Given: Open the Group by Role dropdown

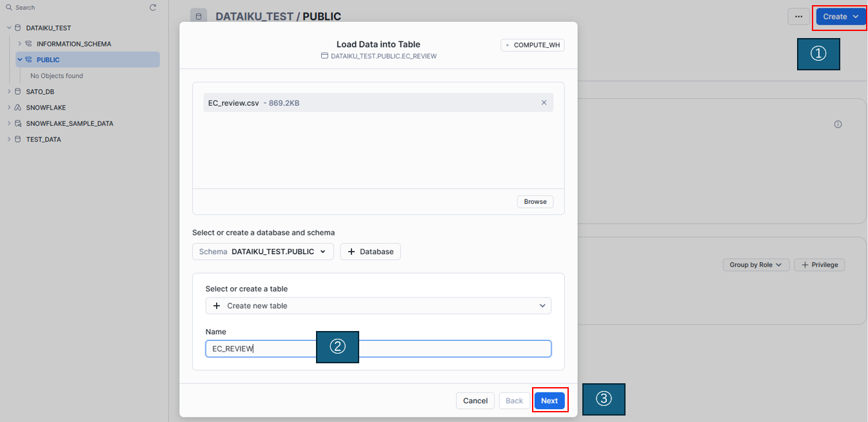Looking at the screenshot, I should point(756,265).
